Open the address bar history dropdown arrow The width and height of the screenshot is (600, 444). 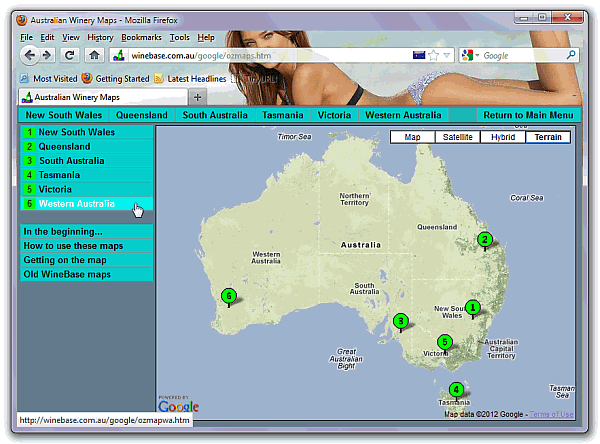447,56
